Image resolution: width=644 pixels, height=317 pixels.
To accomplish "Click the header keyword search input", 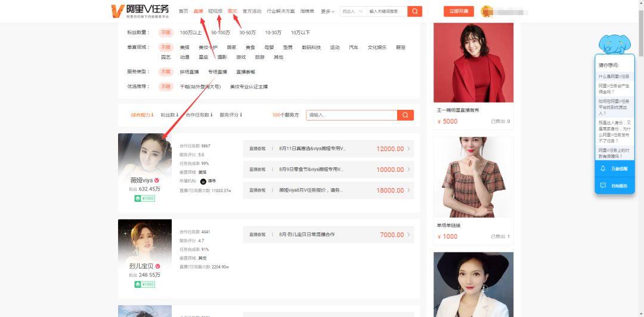I will [387, 11].
